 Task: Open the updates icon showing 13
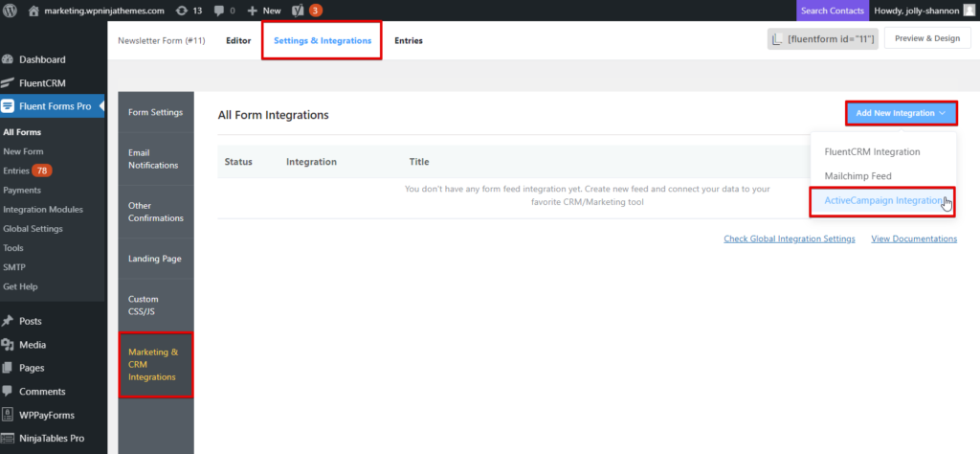[x=181, y=11]
